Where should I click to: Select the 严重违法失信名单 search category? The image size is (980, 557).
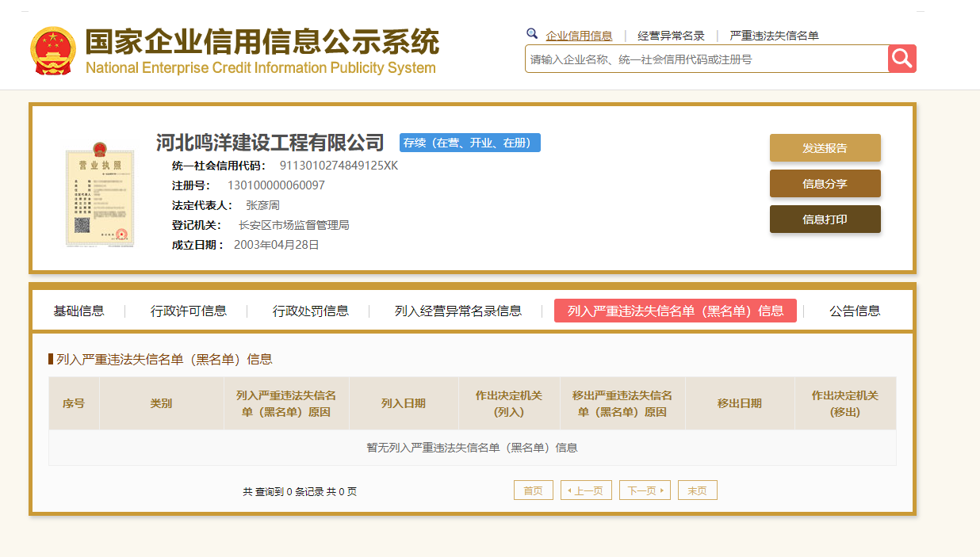[775, 36]
